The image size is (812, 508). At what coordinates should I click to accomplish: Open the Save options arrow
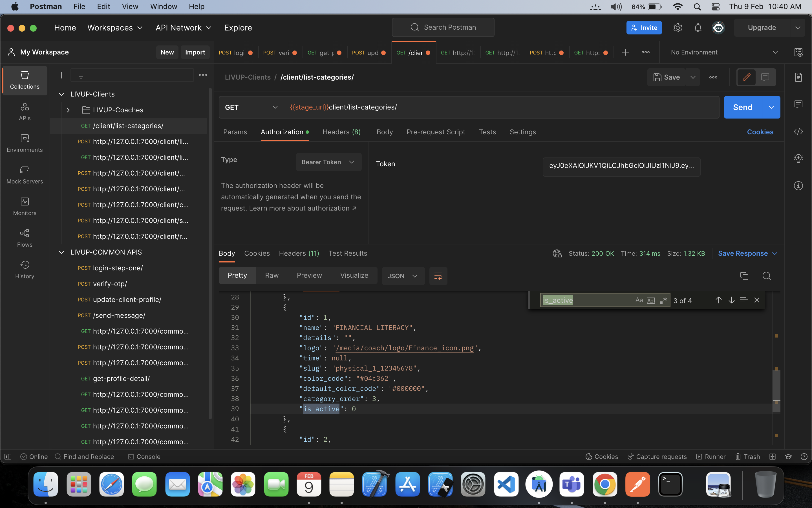click(x=693, y=77)
